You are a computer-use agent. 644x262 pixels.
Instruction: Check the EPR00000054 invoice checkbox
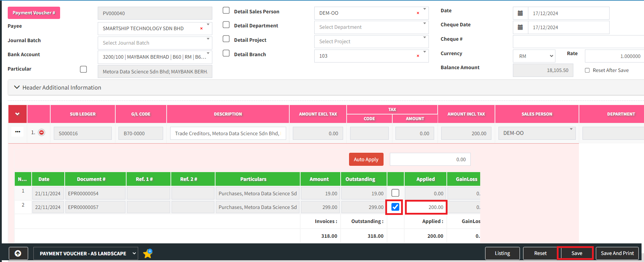[395, 193]
